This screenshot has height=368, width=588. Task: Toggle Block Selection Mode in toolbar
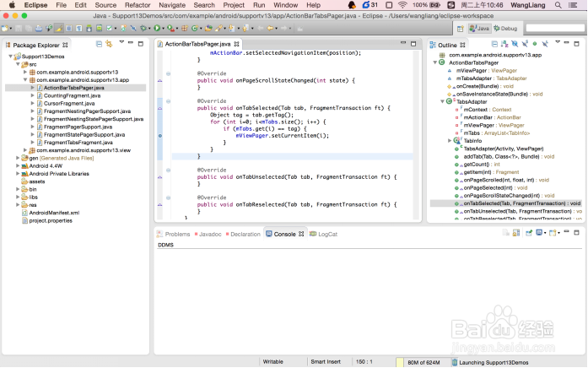tap(68, 28)
